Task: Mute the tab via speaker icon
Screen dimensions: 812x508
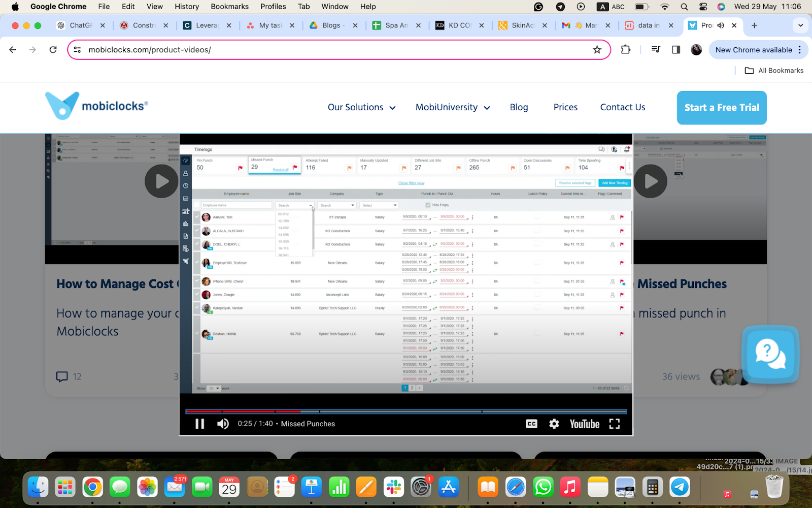Action: [721, 25]
